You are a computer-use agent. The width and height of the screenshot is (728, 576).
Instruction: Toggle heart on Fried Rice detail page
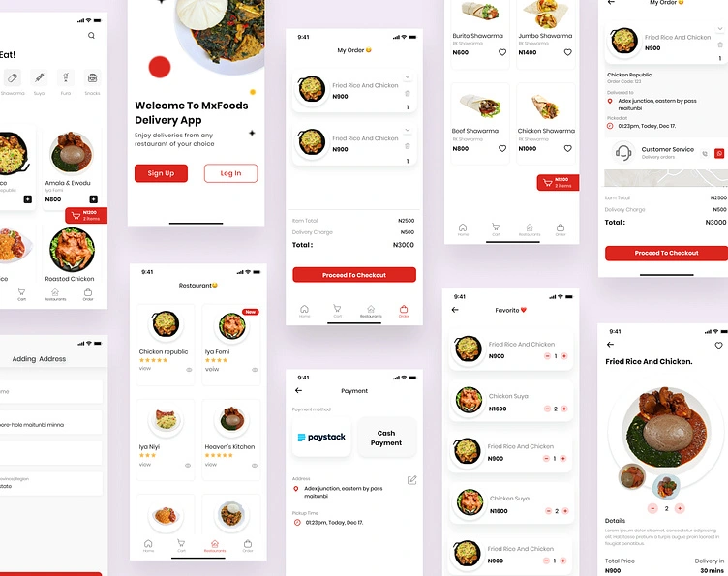[718, 345]
